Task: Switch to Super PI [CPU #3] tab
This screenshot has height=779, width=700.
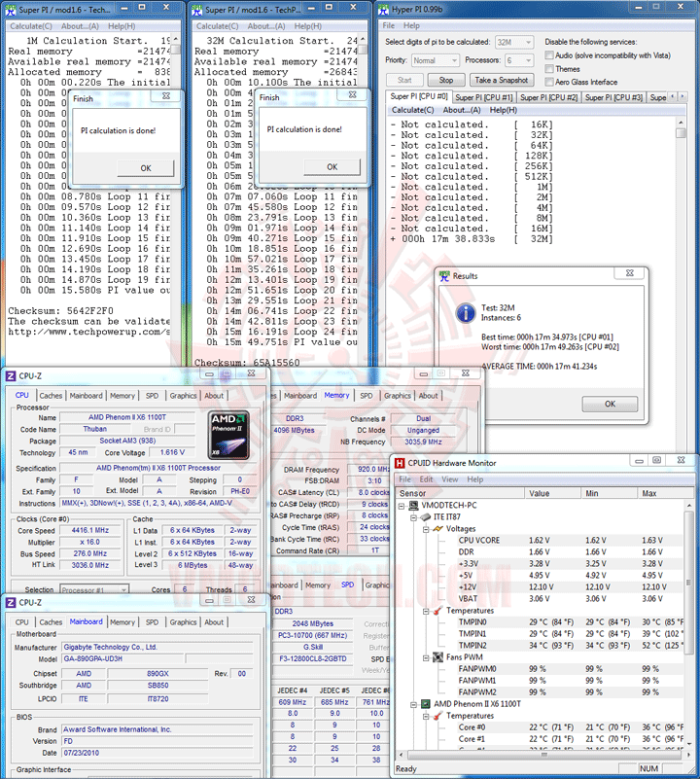Action: 613,97
